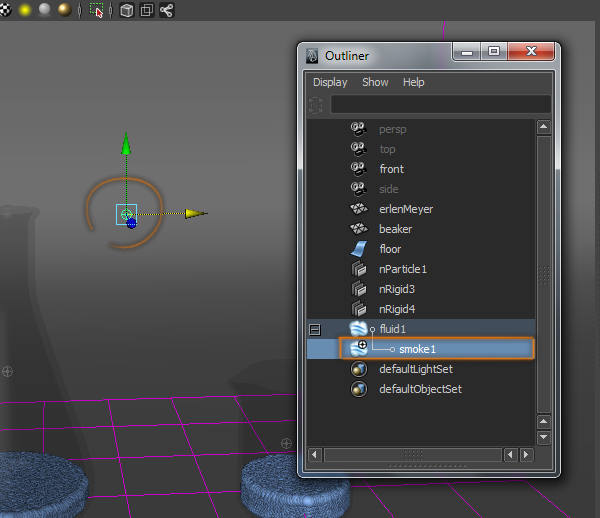
Task: Click the overlapping squares toolbar icon
Action: pyautogui.click(x=146, y=11)
